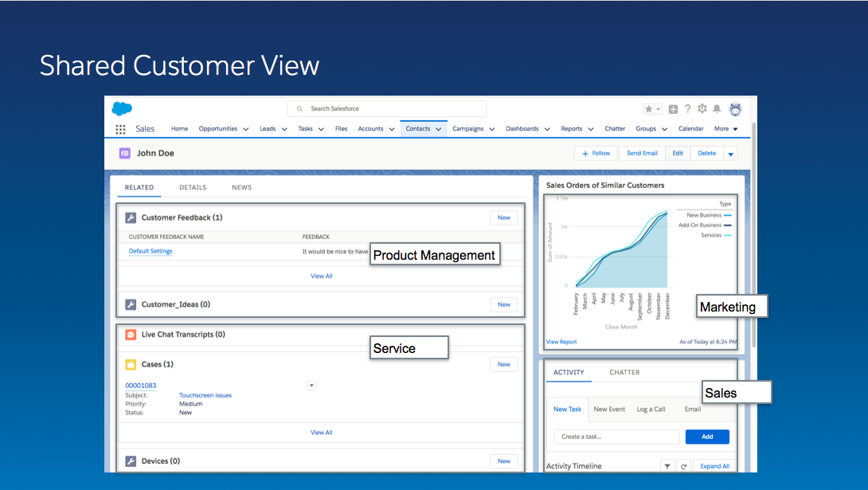
Task: Switch to the Chatter tab in activity panel
Action: click(x=624, y=373)
